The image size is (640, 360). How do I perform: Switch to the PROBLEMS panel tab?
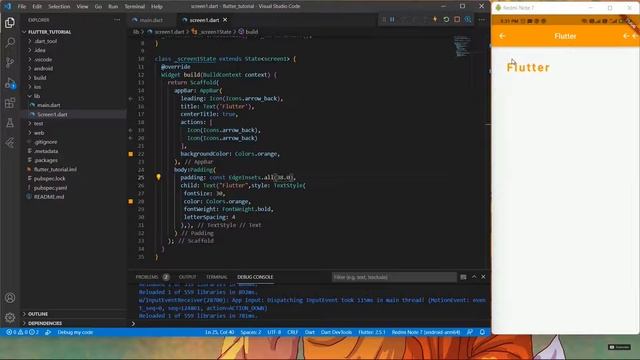coord(147,277)
